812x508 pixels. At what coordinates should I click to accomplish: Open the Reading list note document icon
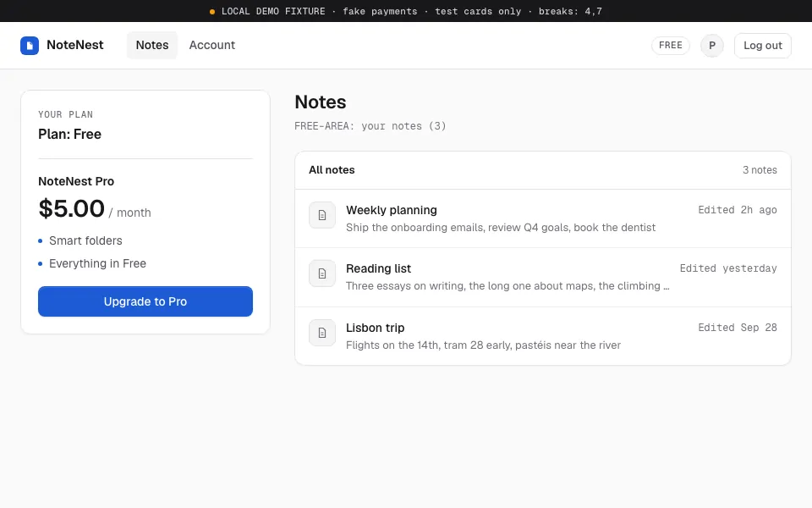[x=322, y=273]
